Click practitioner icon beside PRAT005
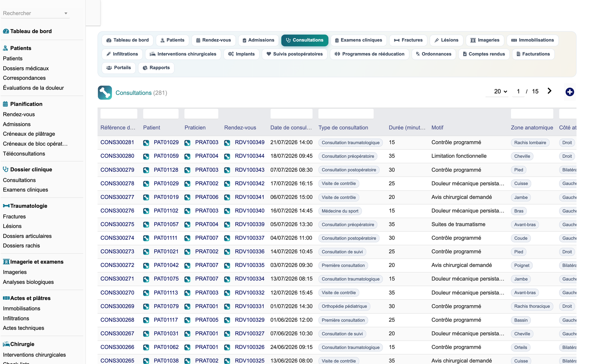The height and width of the screenshot is (364, 589). (187, 320)
